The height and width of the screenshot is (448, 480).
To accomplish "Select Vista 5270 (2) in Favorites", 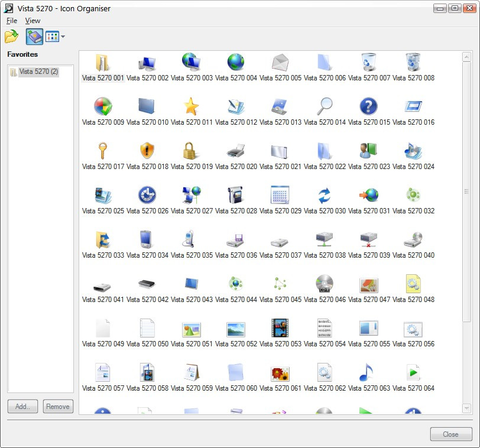I will click(x=38, y=72).
